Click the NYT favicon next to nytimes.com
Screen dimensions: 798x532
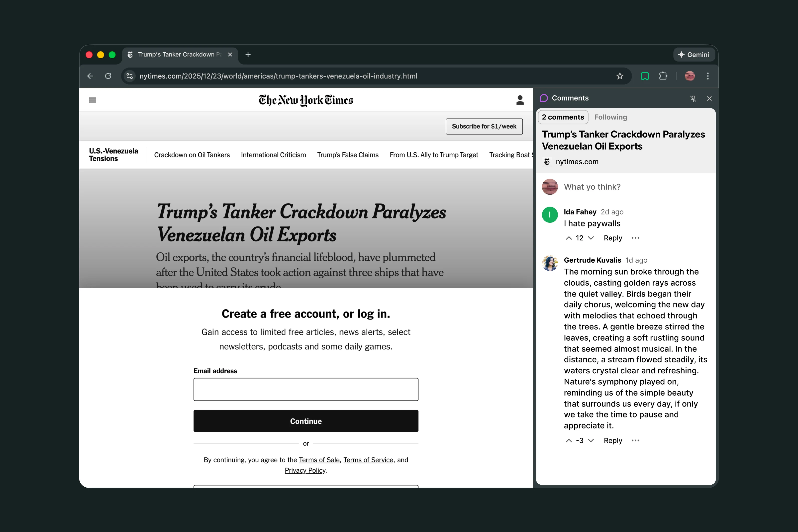coord(547,162)
